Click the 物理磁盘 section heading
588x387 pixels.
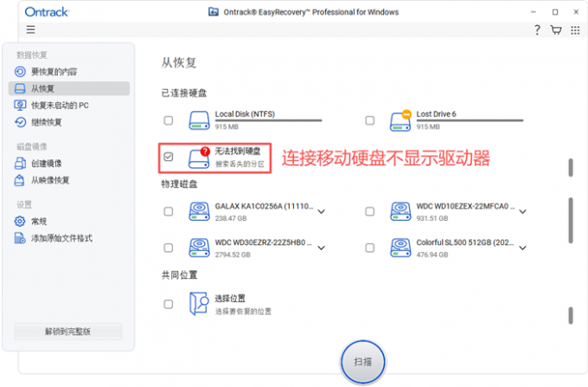point(179,184)
